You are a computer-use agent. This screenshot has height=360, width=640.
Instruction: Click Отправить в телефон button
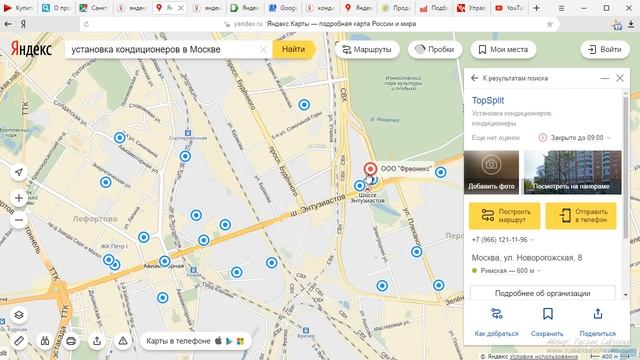[x=581, y=216]
